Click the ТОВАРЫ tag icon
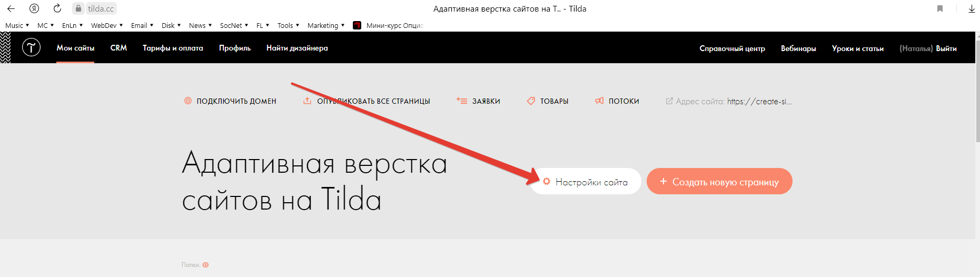Viewport: 980px width, 277px height. pos(531,101)
